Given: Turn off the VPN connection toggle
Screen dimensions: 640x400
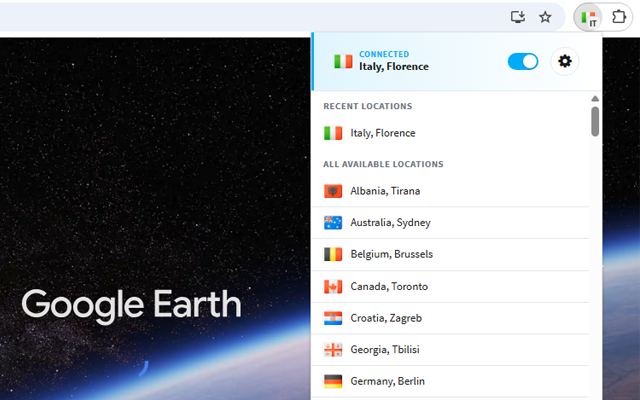Looking at the screenshot, I should (522, 62).
